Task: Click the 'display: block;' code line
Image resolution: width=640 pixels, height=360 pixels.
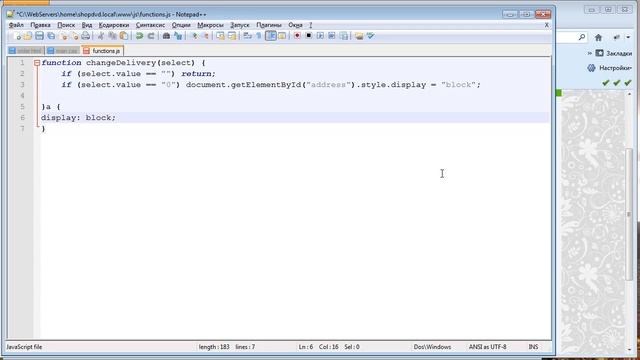Action: (78, 118)
